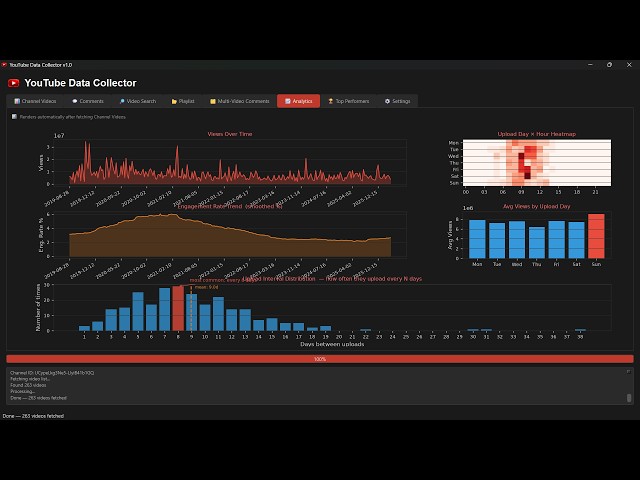640x480 pixels.
Task: Click the small arrow at top of log scrollbar
Action: pos(629,371)
